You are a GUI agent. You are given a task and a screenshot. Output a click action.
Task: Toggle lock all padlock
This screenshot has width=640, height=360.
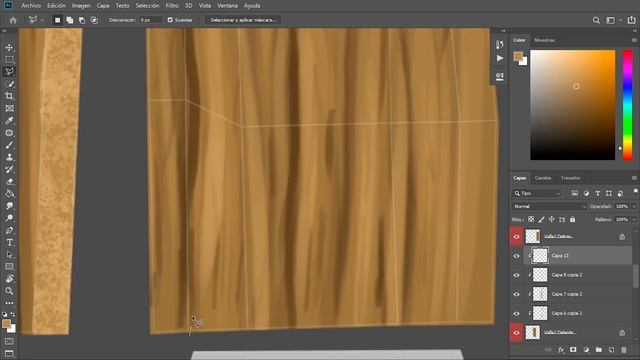click(573, 220)
